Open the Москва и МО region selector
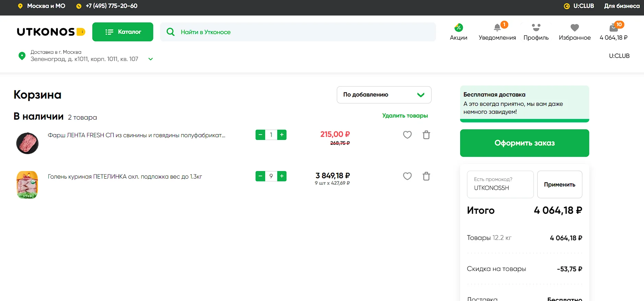 click(42, 6)
